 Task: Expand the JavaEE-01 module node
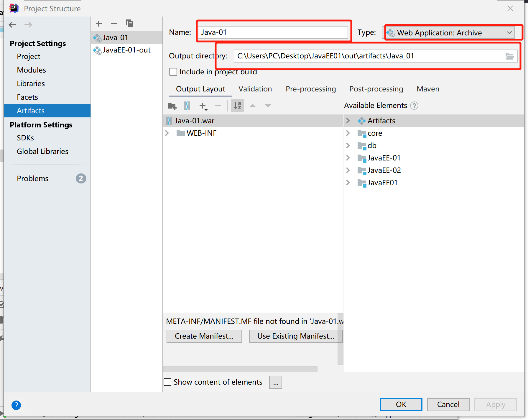pyautogui.click(x=348, y=158)
